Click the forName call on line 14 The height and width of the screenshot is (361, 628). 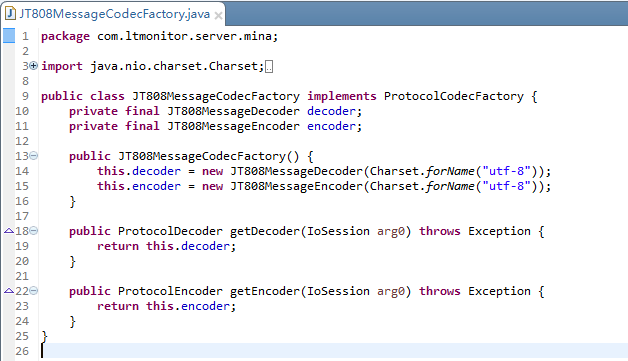450,171
